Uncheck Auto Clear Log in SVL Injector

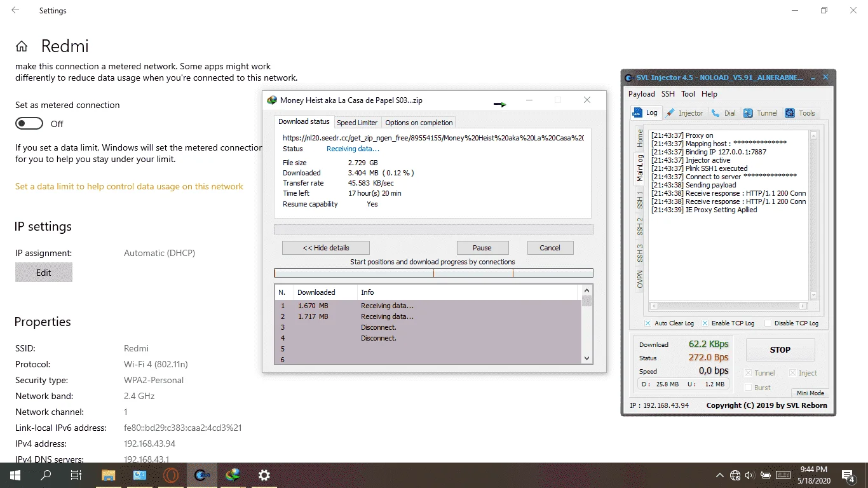(x=648, y=323)
